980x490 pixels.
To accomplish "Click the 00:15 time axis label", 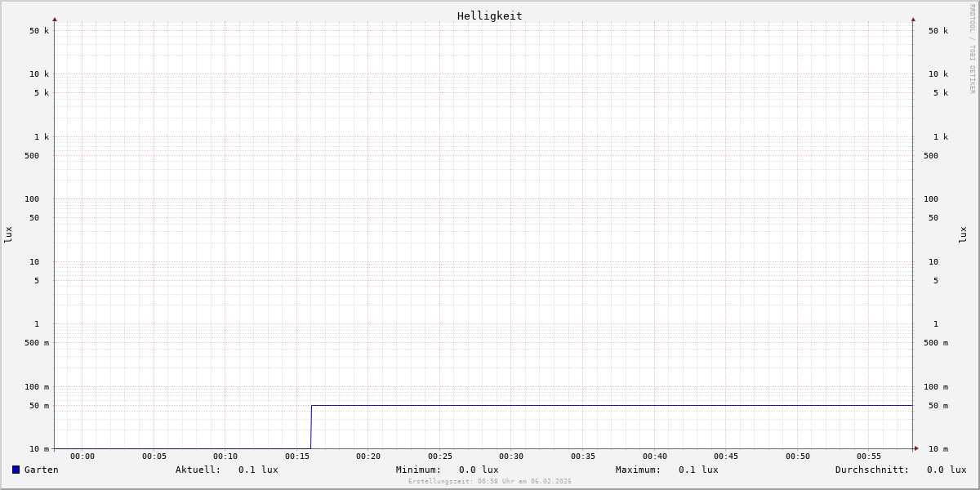I will [x=297, y=457].
